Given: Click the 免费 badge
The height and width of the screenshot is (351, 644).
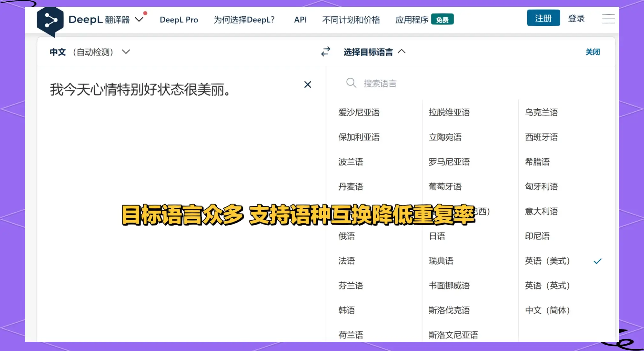Looking at the screenshot, I should 442,20.
